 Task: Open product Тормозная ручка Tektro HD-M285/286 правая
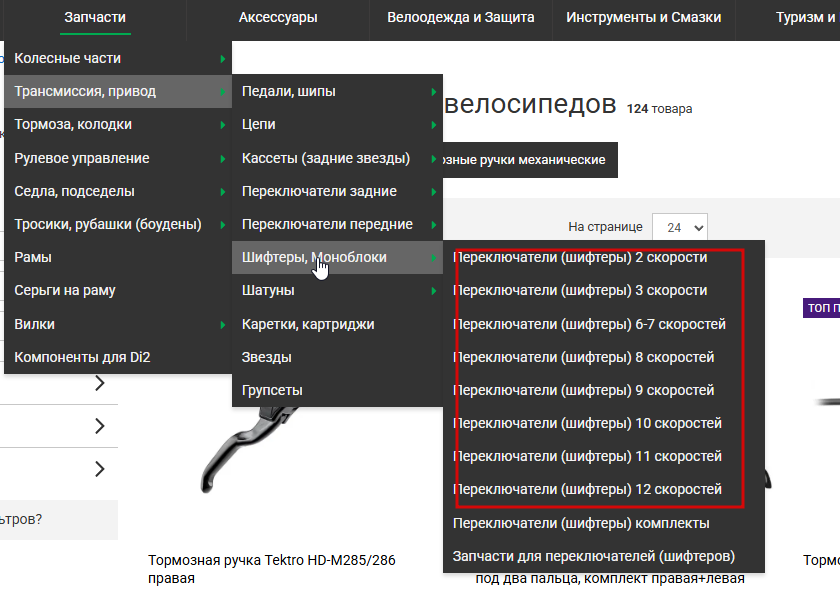click(272, 569)
